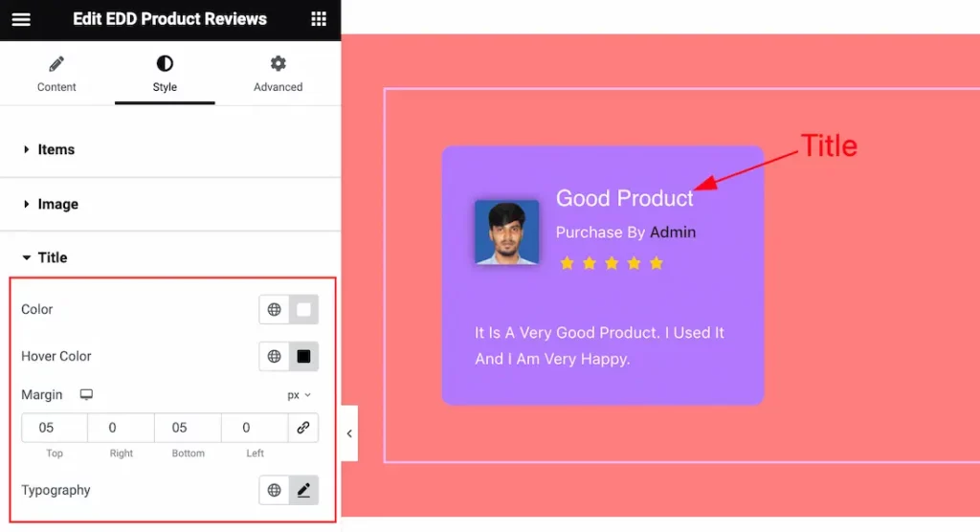This screenshot has width=980, height=532.
Task: Click the Good Product review title
Action: coord(624,198)
